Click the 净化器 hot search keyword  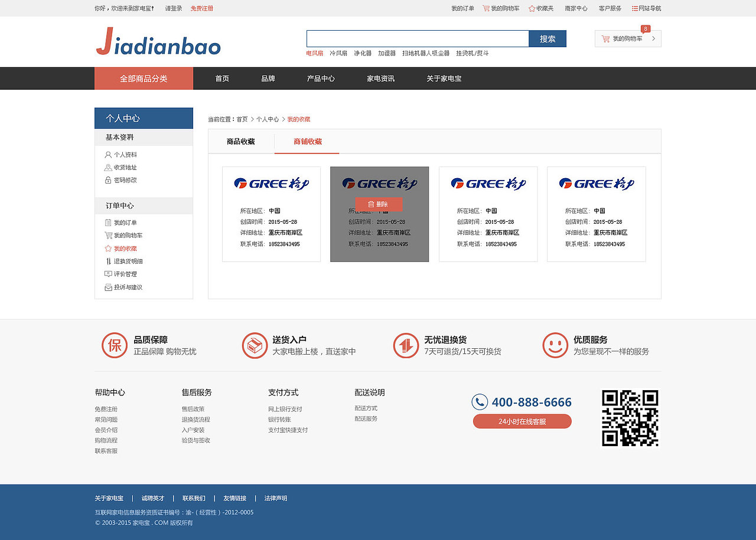coord(363,53)
